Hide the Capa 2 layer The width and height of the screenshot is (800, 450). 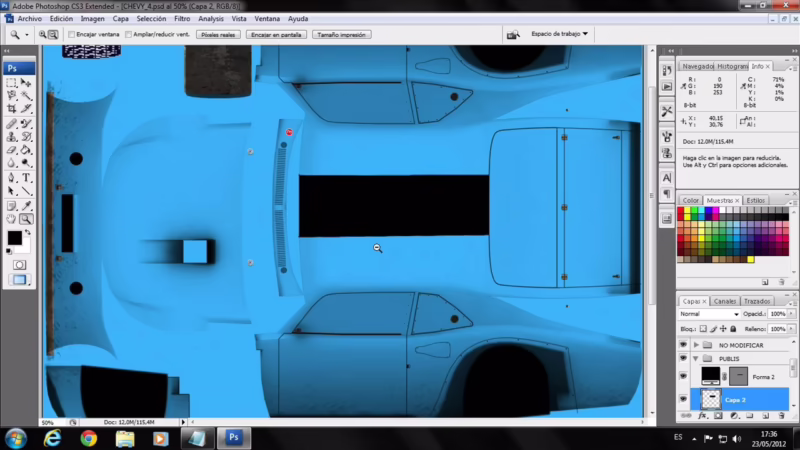684,398
